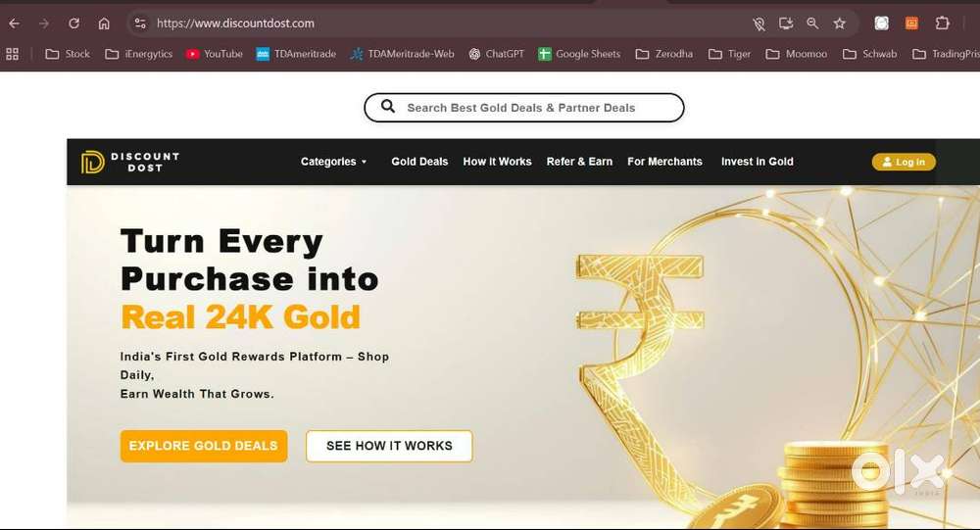Open the YouTube bookmark
The width and height of the screenshot is (980, 530).
215,55
